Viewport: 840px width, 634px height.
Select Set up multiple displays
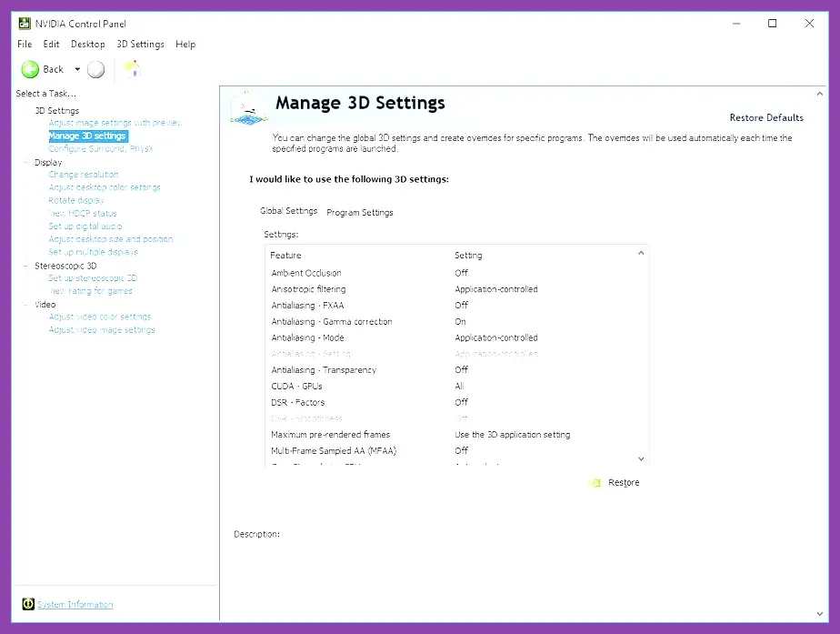tap(94, 252)
